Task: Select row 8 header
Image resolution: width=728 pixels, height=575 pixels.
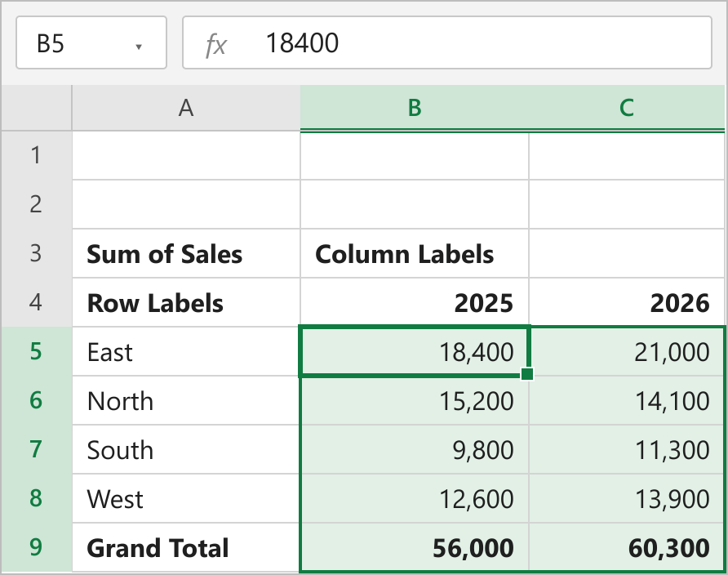Action: [36, 498]
